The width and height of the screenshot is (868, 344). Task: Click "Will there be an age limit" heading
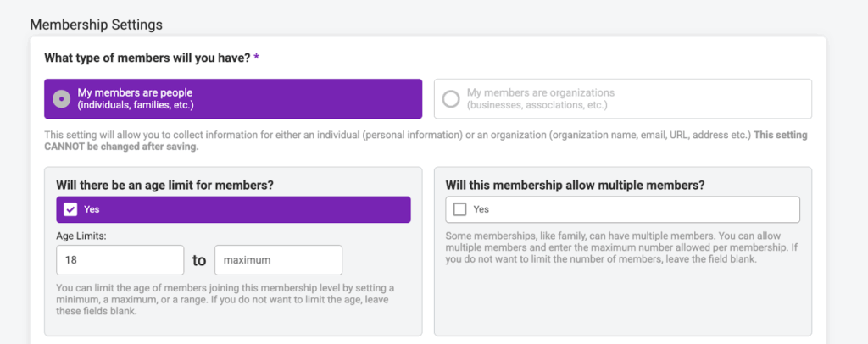pyautogui.click(x=164, y=185)
